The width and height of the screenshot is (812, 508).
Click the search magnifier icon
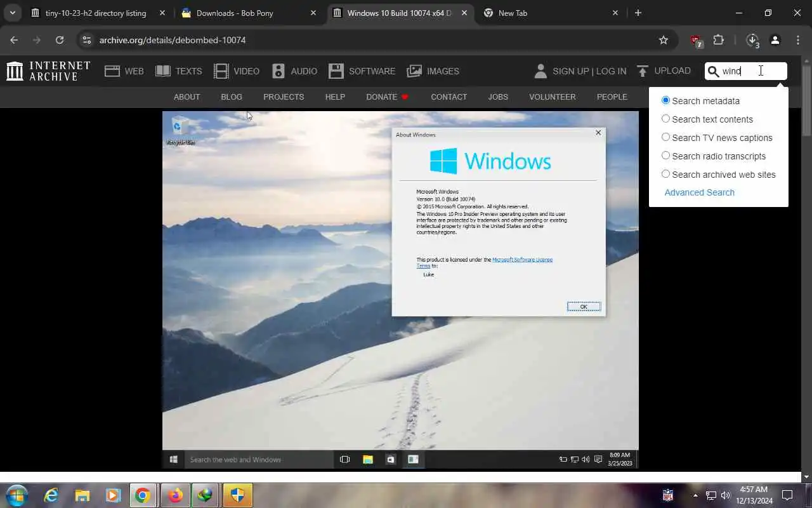click(714, 71)
